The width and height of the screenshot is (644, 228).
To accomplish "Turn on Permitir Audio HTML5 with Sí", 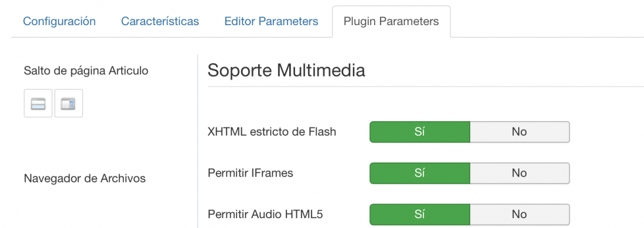I will 419,214.
